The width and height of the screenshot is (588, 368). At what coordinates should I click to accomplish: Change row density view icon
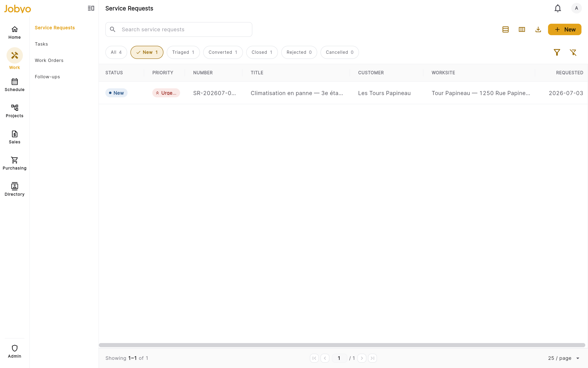tap(505, 29)
